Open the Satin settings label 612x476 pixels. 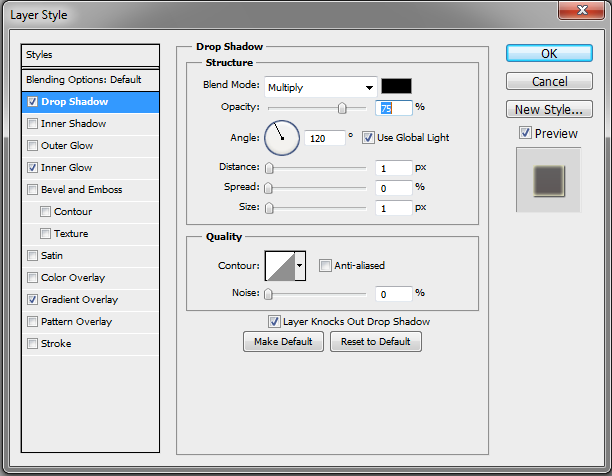coord(52,256)
